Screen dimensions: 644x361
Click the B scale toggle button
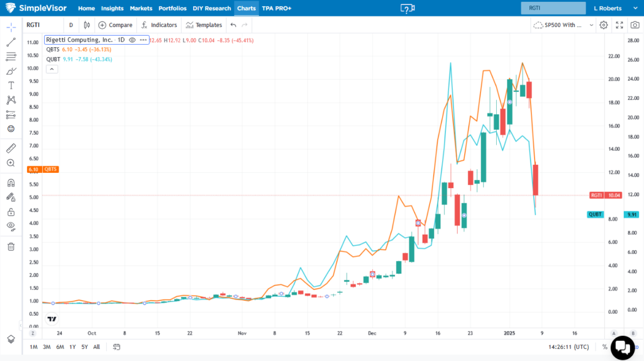click(633, 333)
